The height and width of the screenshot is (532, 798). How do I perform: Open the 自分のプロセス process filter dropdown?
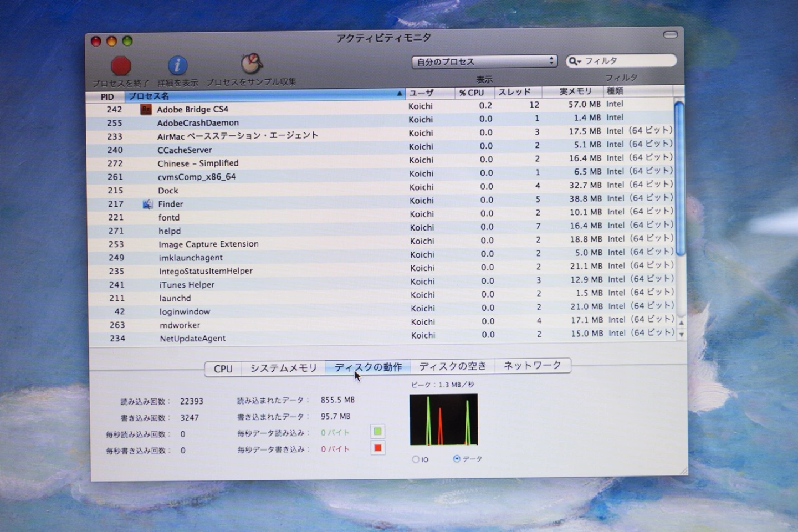point(484,62)
